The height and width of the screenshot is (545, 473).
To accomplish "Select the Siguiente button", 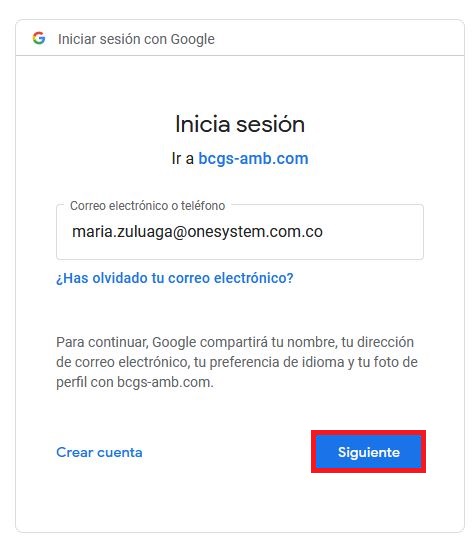I will [368, 452].
